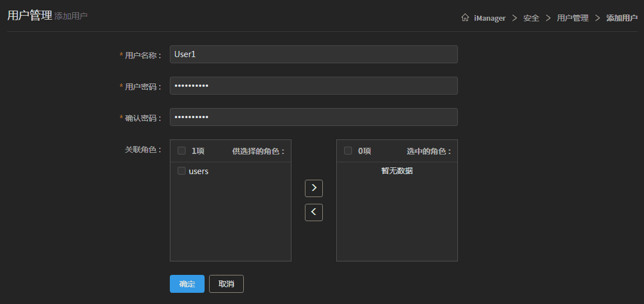Click the home icon in the breadcrumb

point(465,18)
